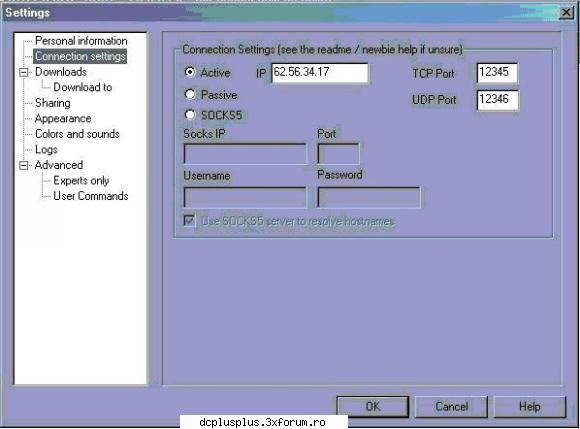Open the Download to settings page

point(82,87)
